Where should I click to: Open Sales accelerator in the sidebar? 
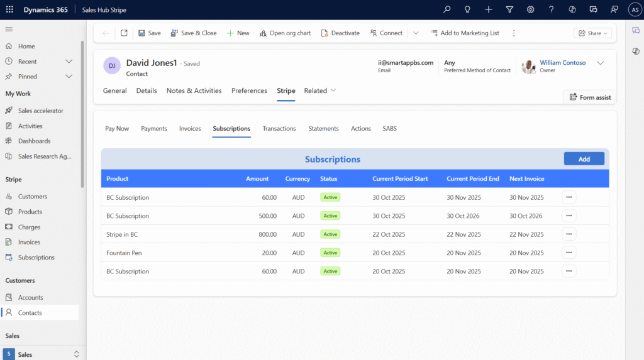coord(40,111)
